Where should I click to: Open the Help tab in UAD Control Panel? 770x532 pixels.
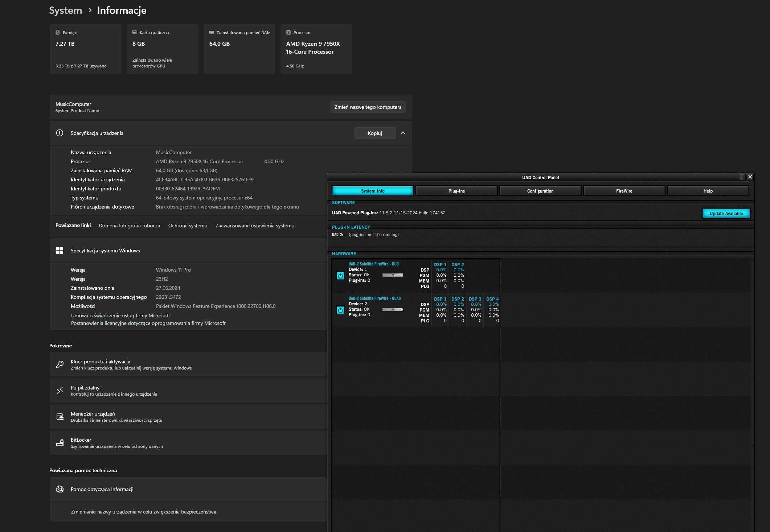pyautogui.click(x=708, y=191)
